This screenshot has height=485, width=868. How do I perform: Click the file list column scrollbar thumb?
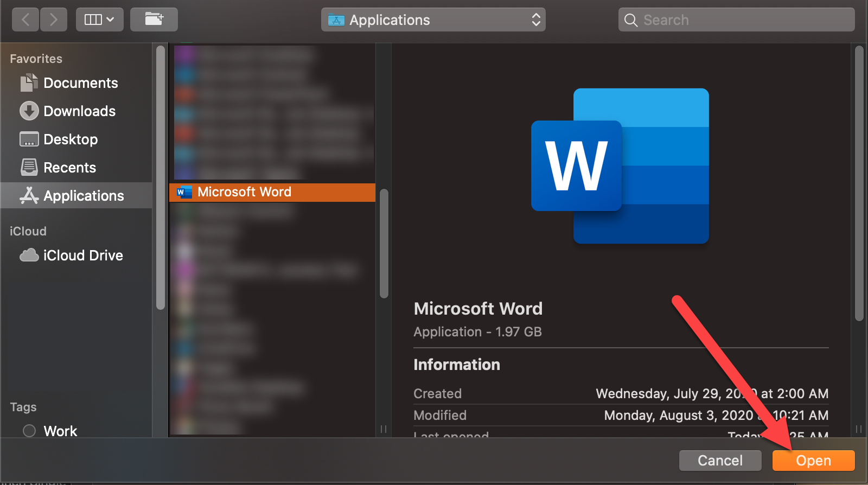(x=384, y=244)
